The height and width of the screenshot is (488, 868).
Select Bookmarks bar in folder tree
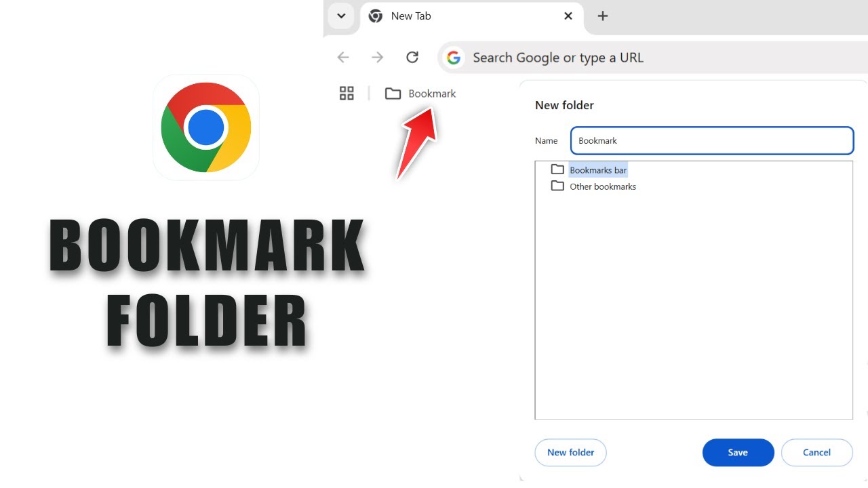(x=598, y=170)
